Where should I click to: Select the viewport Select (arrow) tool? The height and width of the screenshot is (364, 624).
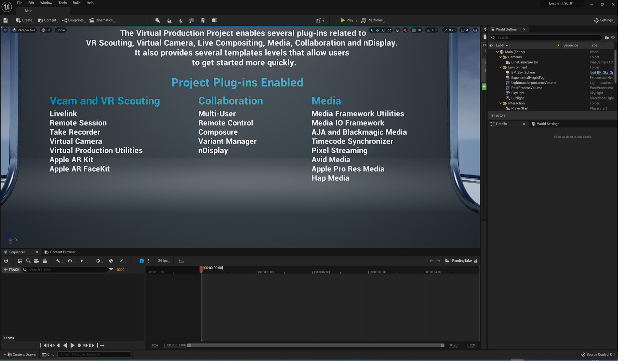pyautogui.click(x=372, y=30)
